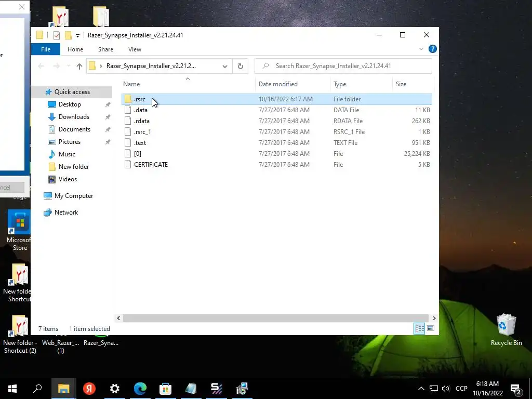Open clock and date in taskbar

coord(487,389)
